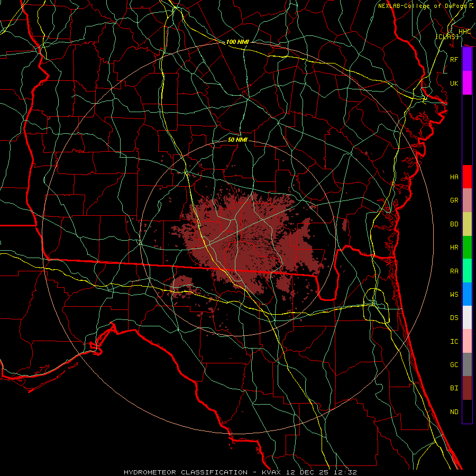Click the UK magenta legend swatch
Viewport: 476px width, 476px height.
click(467, 83)
